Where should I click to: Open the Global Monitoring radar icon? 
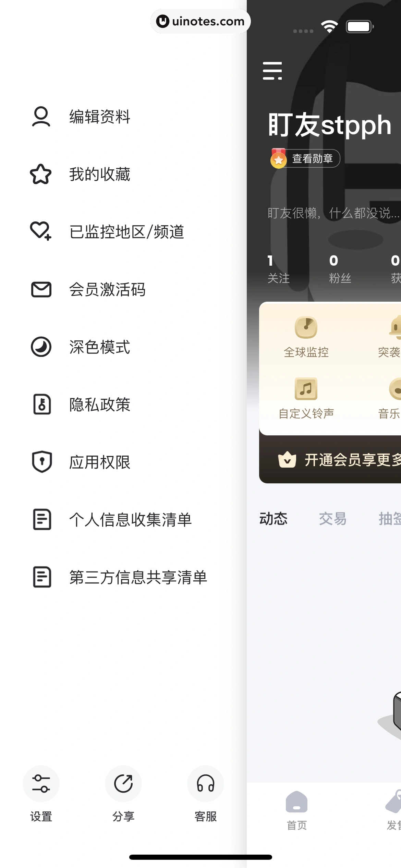(x=306, y=328)
